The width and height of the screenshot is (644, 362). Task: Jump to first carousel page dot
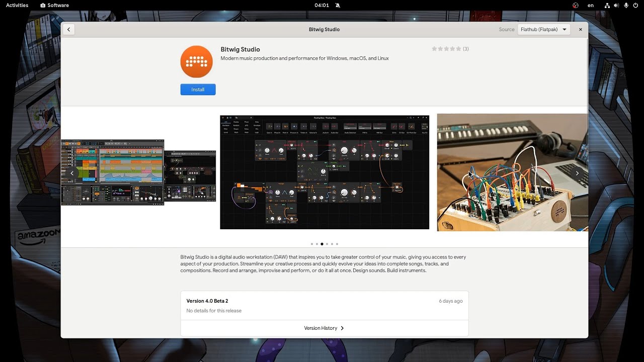(312, 244)
